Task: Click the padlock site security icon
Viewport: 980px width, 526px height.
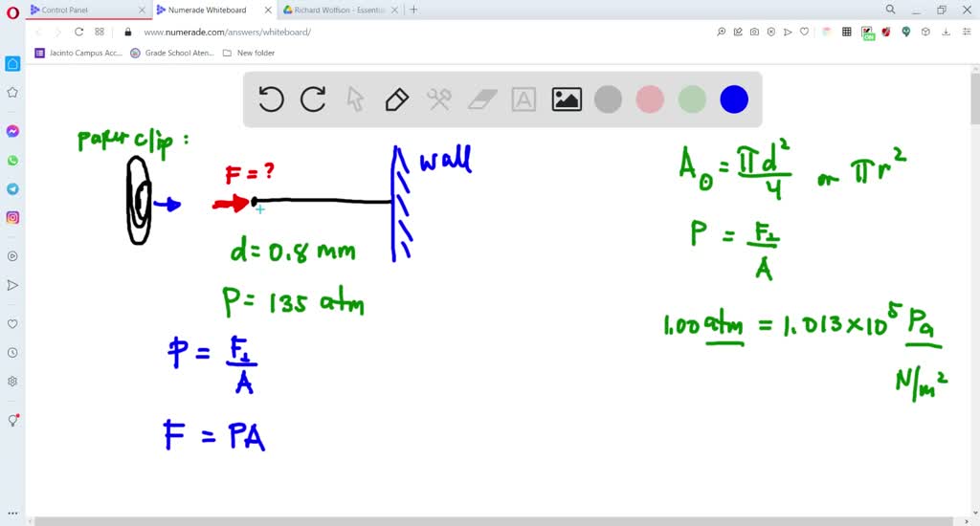Action: tap(128, 32)
